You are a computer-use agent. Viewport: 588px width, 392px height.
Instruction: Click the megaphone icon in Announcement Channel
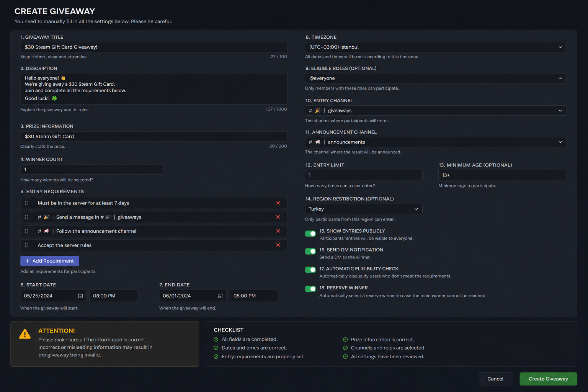pyautogui.click(x=318, y=142)
